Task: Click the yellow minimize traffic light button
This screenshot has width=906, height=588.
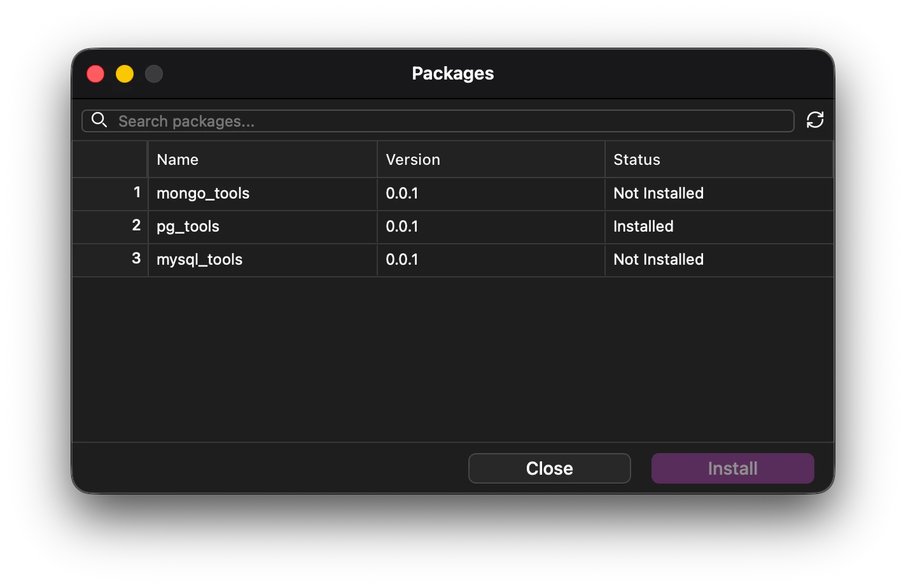Action: click(x=124, y=73)
